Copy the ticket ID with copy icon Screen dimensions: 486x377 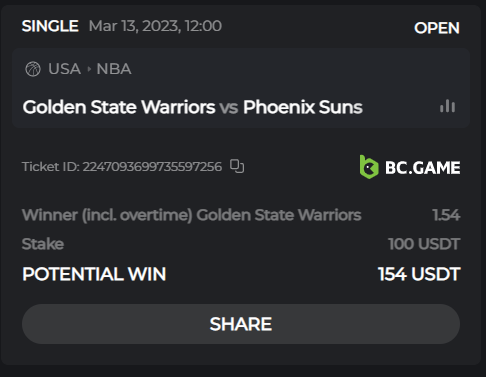pyautogui.click(x=237, y=166)
